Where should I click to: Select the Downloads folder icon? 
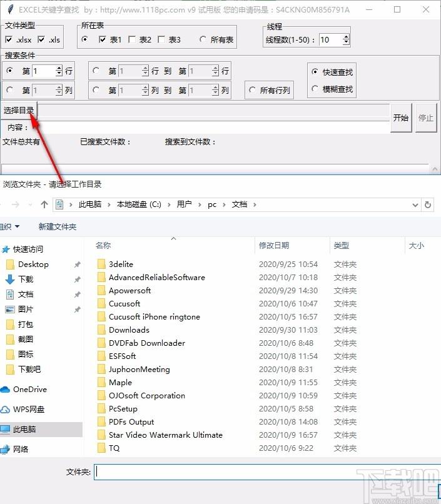(101, 330)
